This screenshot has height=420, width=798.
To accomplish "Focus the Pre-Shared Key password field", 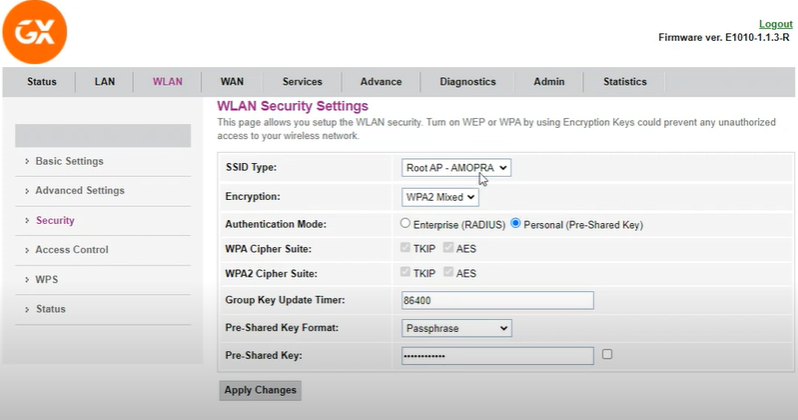I will pyautogui.click(x=497, y=356).
